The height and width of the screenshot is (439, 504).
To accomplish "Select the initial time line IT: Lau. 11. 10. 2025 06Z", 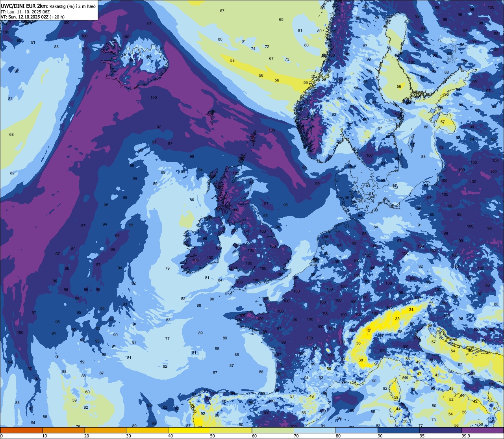I will coord(25,12).
